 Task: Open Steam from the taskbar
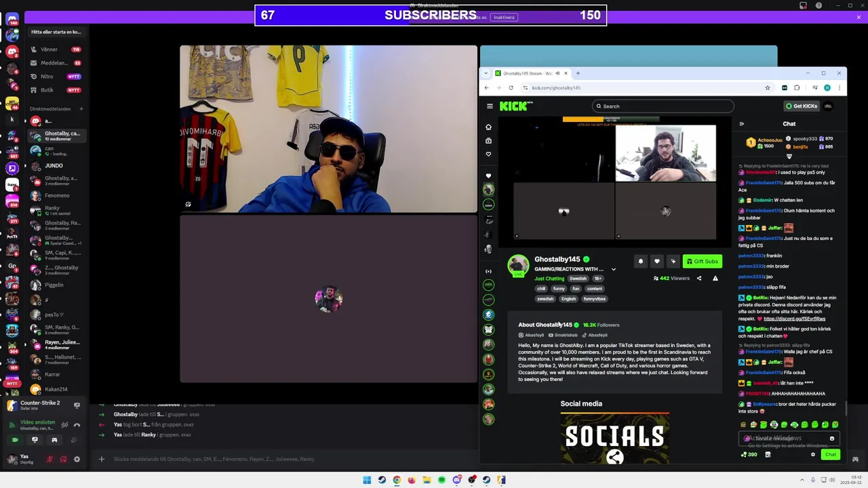382,480
